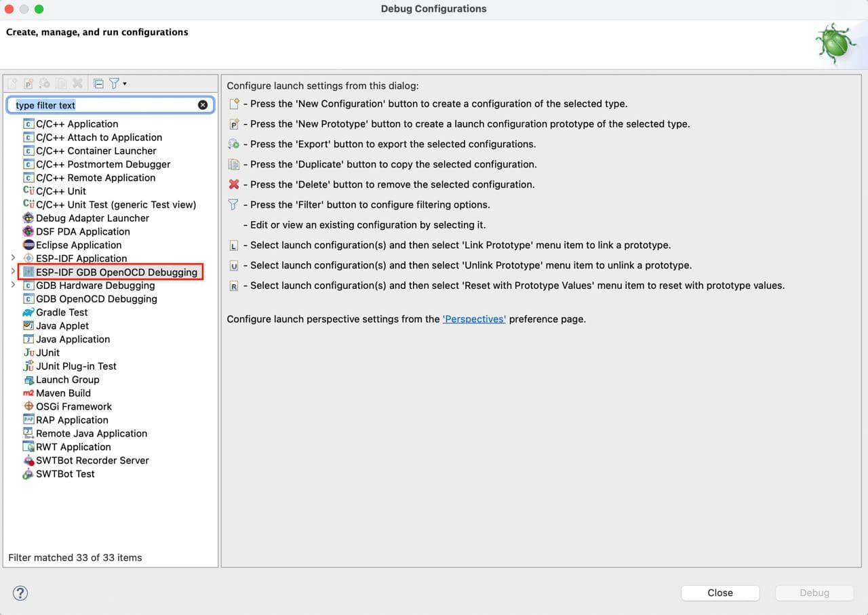The width and height of the screenshot is (868, 615).
Task: Choose the Maven Build configuration type
Action: point(63,393)
